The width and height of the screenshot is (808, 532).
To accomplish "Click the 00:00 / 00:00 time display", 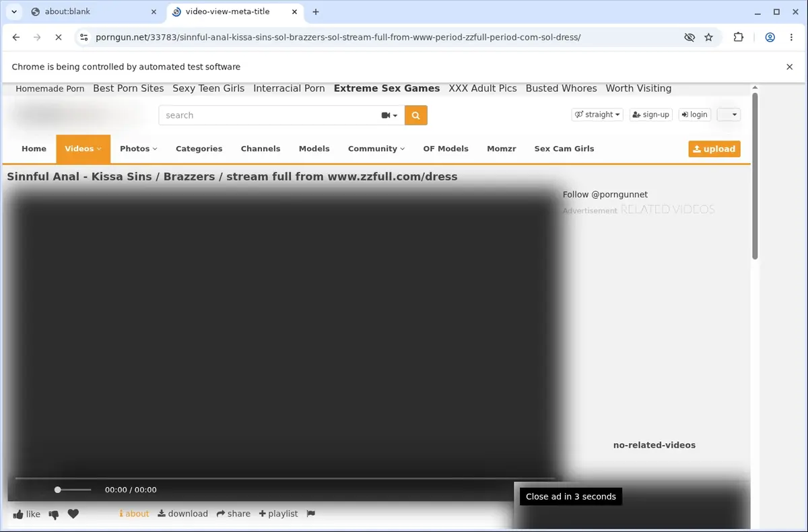I will (x=131, y=490).
